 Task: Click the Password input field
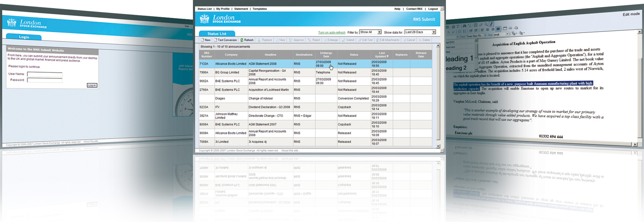tap(45, 80)
